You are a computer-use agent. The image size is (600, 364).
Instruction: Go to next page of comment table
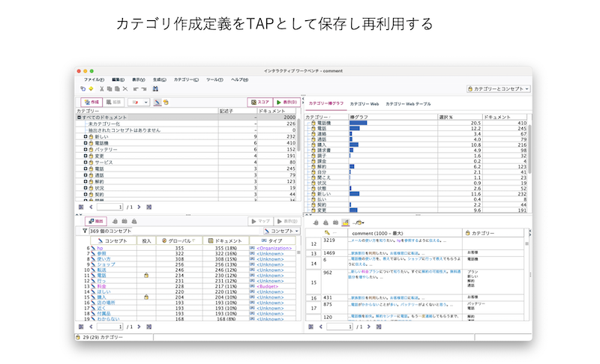coord(368,327)
